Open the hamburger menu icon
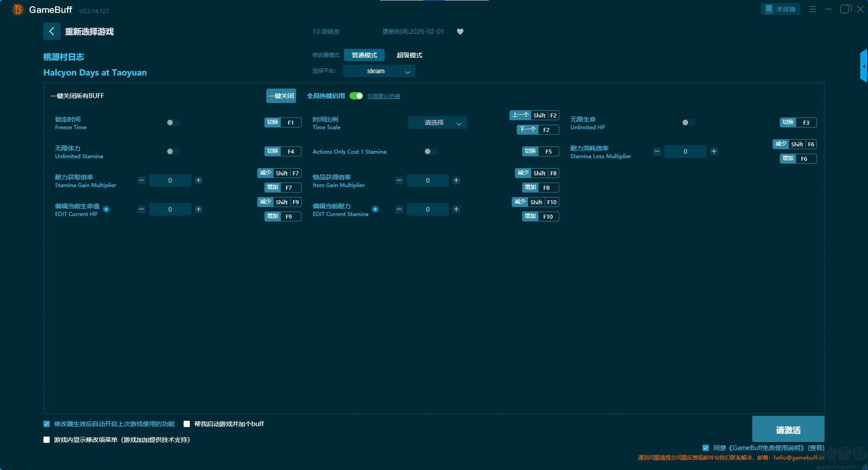868x470 pixels. point(812,9)
